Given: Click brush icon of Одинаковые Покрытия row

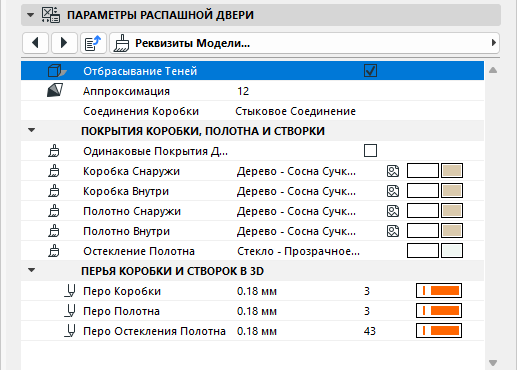Looking at the screenshot, I should (x=54, y=151).
